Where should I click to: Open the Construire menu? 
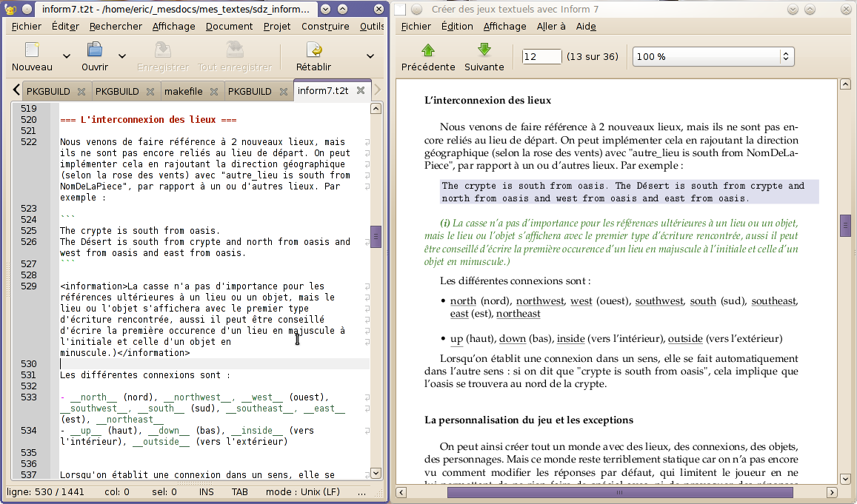(325, 26)
